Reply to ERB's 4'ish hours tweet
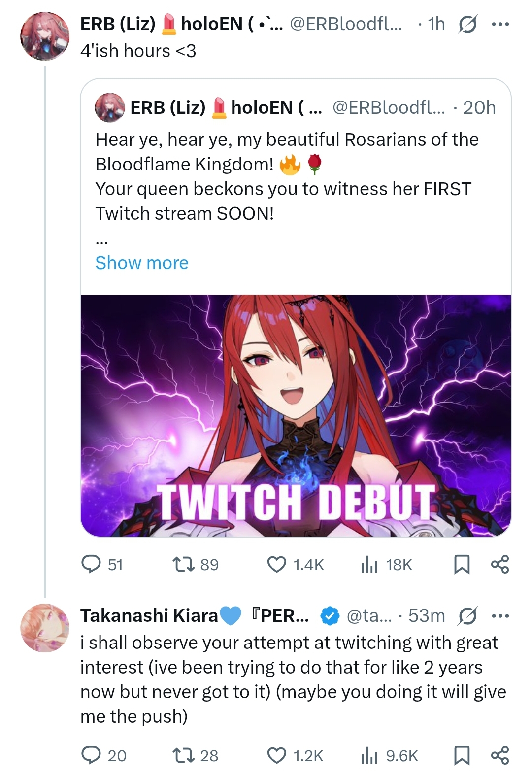The image size is (532, 780). 91,564
